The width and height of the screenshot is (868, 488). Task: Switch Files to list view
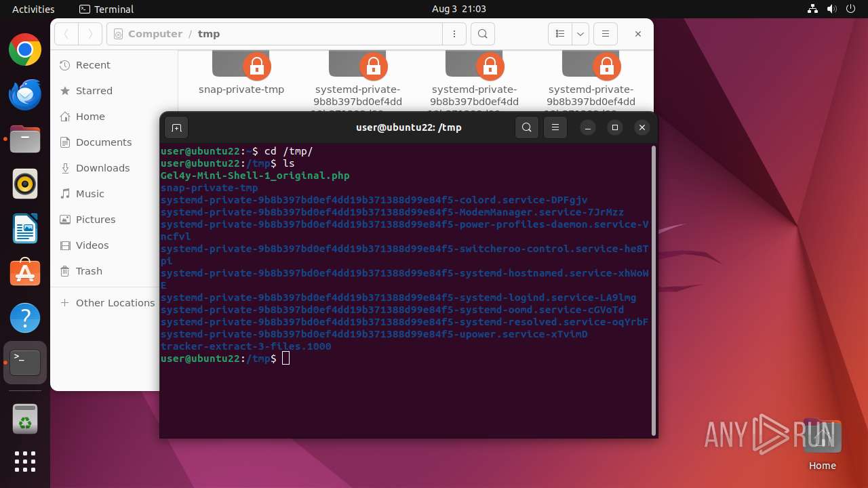(560, 34)
